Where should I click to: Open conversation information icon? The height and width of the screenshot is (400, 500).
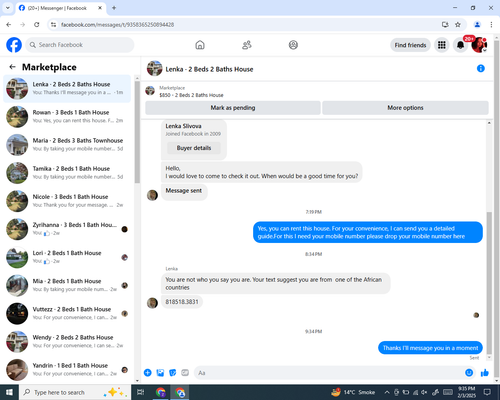pyautogui.click(x=481, y=68)
